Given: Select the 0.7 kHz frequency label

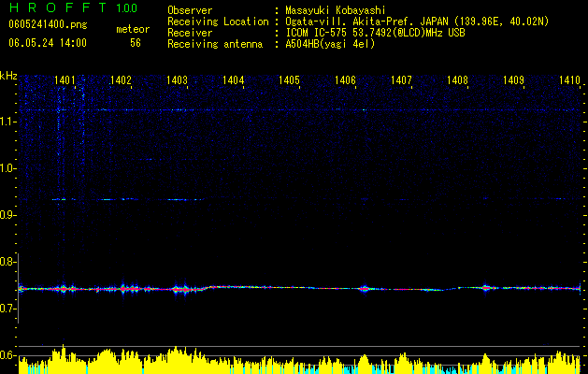Looking at the screenshot, I should pyautogui.click(x=8, y=309).
